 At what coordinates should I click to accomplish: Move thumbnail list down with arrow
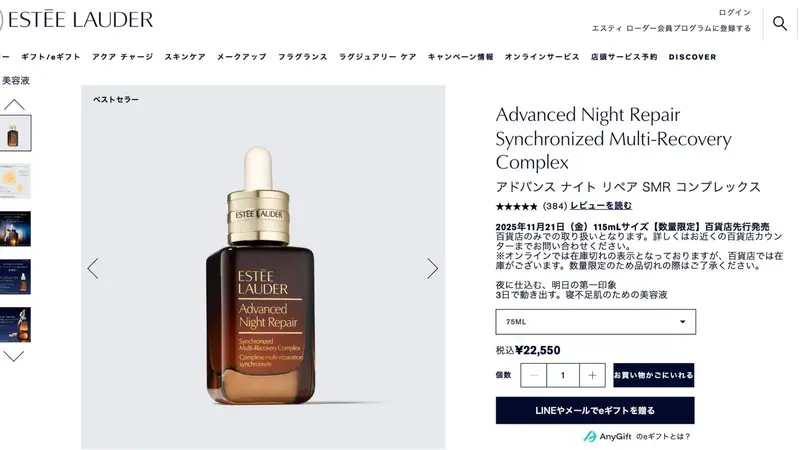(x=14, y=356)
